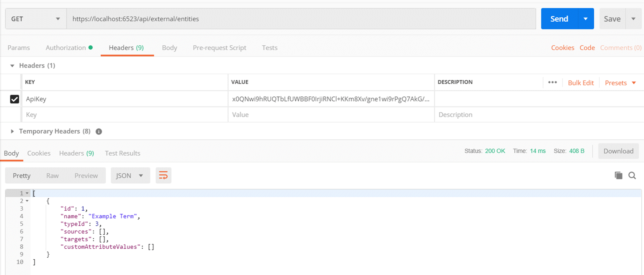Select the Pretty response view
The image size is (644, 275).
pyautogui.click(x=22, y=176)
